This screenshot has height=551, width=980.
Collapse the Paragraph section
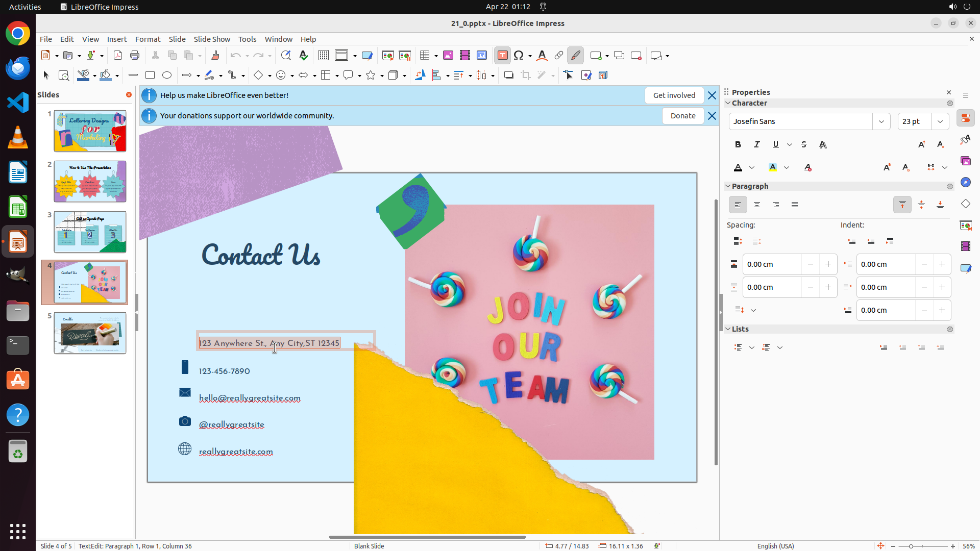coord(728,186)
